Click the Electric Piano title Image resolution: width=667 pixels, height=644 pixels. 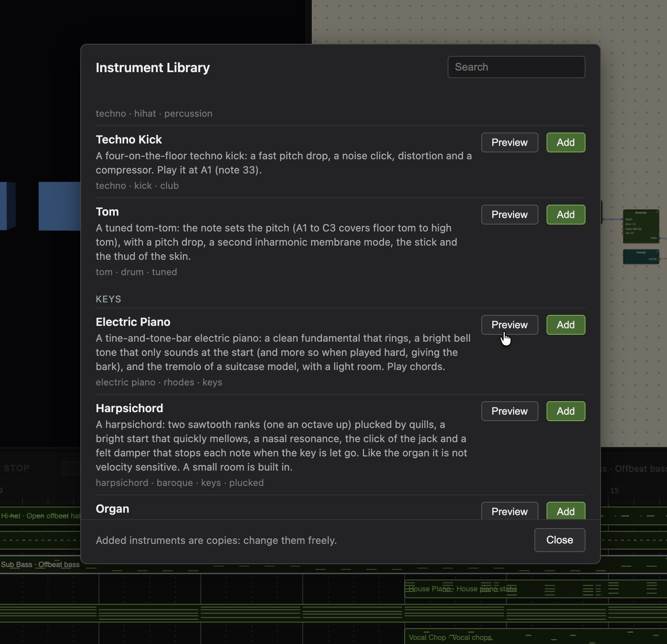[x=133, y=322]
